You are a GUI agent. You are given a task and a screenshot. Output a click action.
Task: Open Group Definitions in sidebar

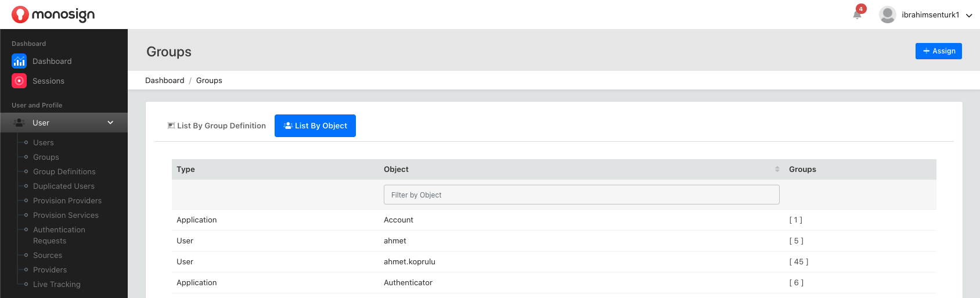(x=64, y=171)
